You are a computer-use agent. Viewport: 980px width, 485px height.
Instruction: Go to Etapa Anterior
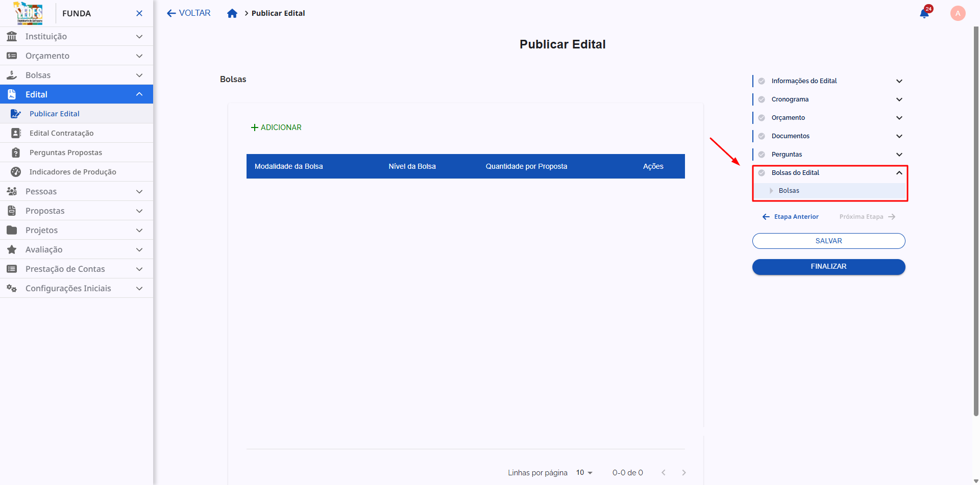791,217
